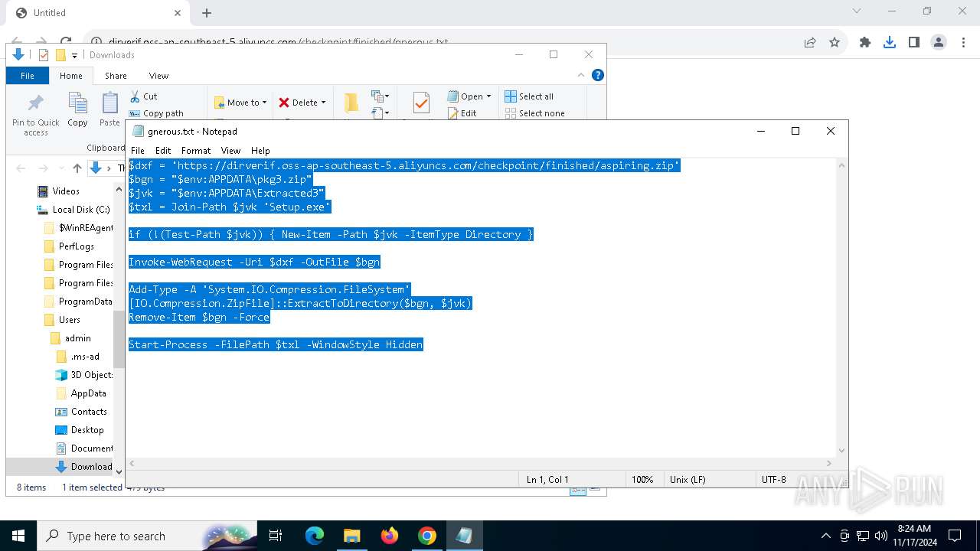980x551 pixels.
Task: Open Delete dropdown arrow in Explorer
Action: (323, 103)
